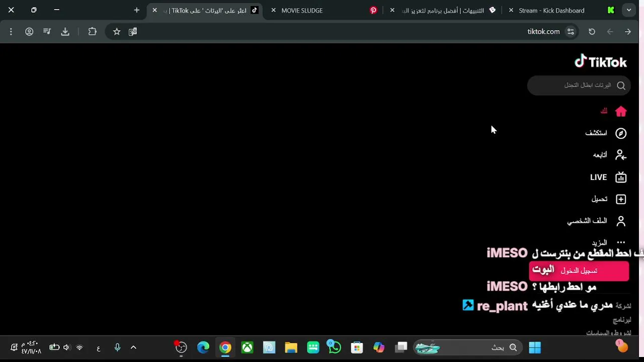The image size is (644, 362).
Task: Open File Explorer from the taskbar
Action: [x=291, y=347]
